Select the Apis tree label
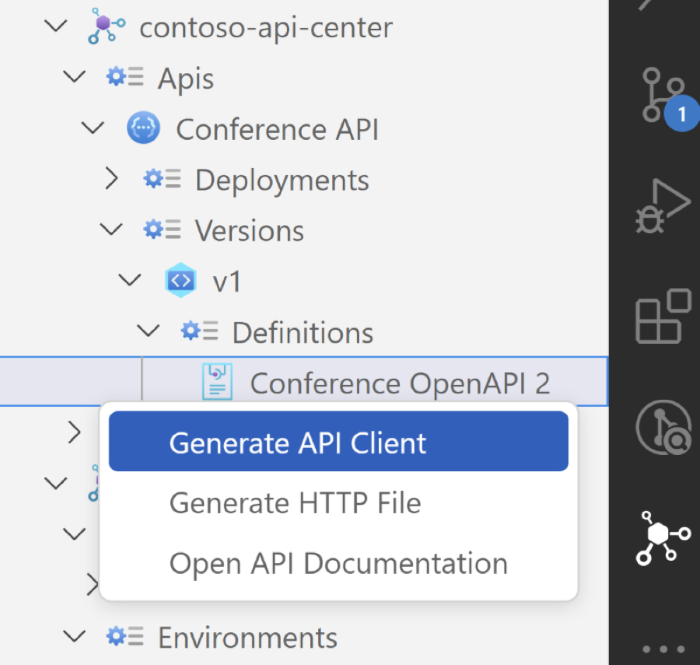The width and height of the screenshot is (700, 665). click(186, 79)
